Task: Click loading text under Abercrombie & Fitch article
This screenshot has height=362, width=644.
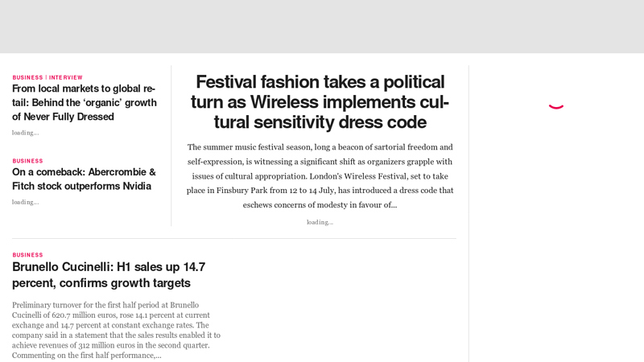Action: pos(25,202)
